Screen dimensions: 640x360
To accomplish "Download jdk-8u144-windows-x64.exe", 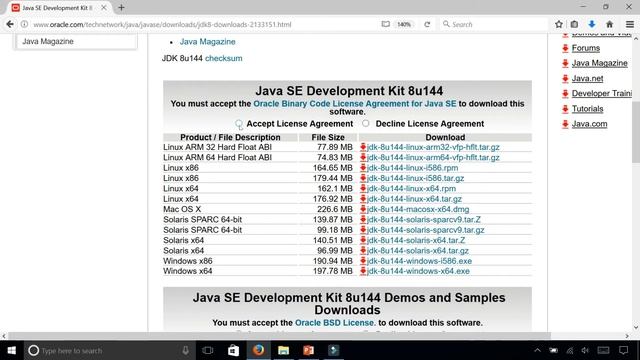I will point(418,271).
